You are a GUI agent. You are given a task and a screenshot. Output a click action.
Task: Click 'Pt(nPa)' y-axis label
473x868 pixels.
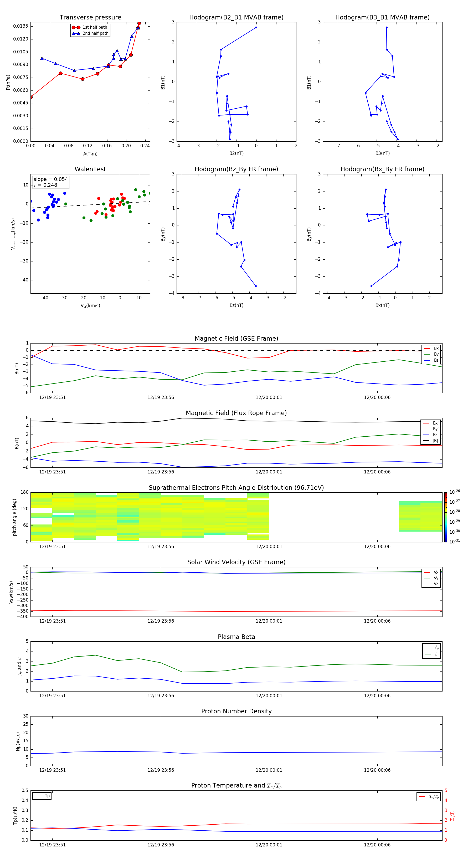pyautogui.click(x=8, y=82)
